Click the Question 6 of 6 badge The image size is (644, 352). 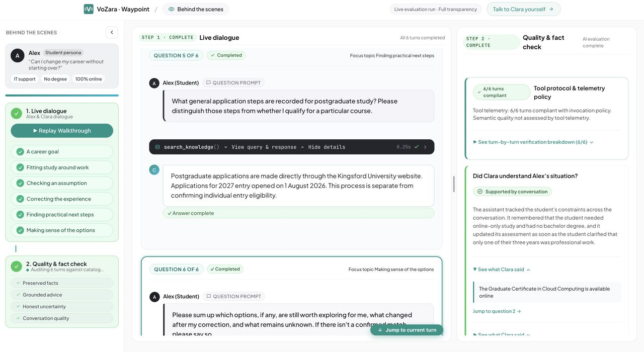click(x=177, y=269)
